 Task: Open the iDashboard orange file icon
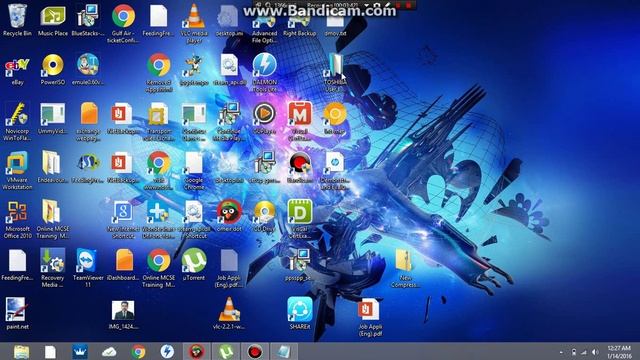(x=124, y=260)
